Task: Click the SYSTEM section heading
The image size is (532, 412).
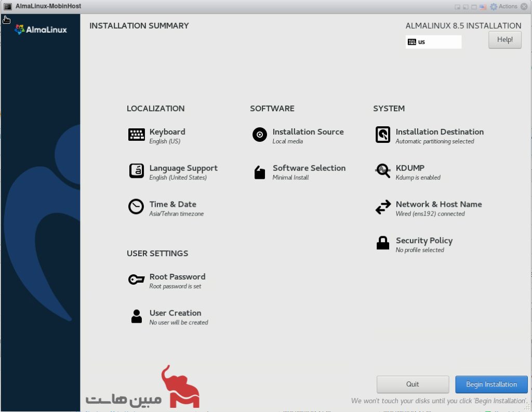Action: pyautogui.click(x=389, y=109)
